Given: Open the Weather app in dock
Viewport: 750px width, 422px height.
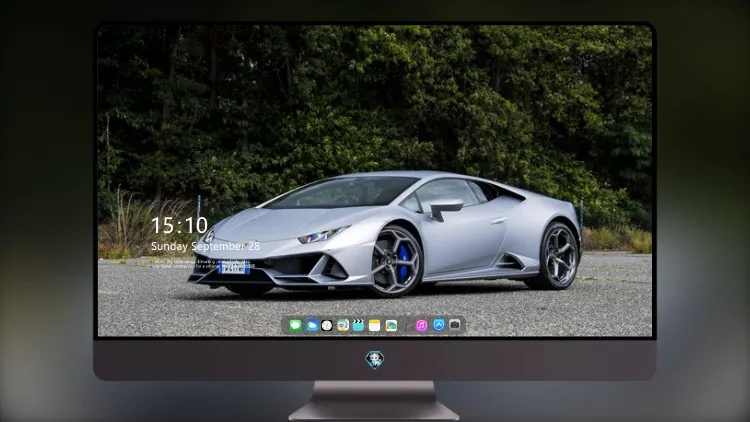Looking at the screenshot, I should click(x=312, y=325).
